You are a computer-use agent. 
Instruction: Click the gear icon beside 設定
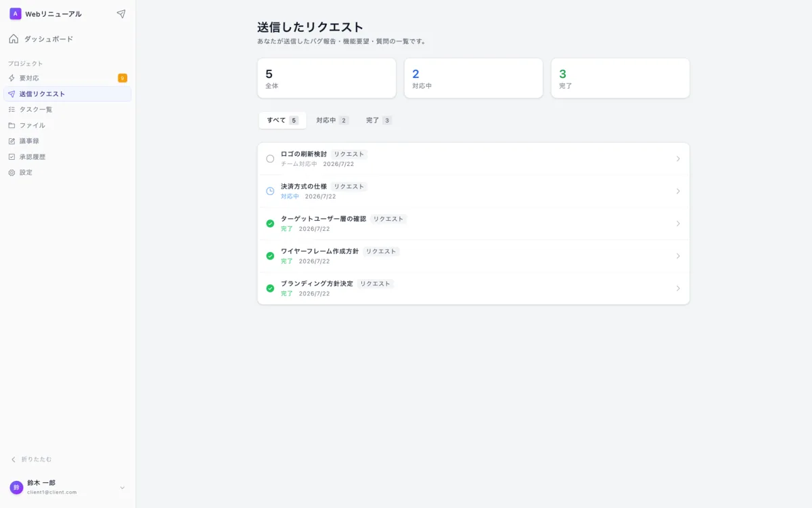12,172
